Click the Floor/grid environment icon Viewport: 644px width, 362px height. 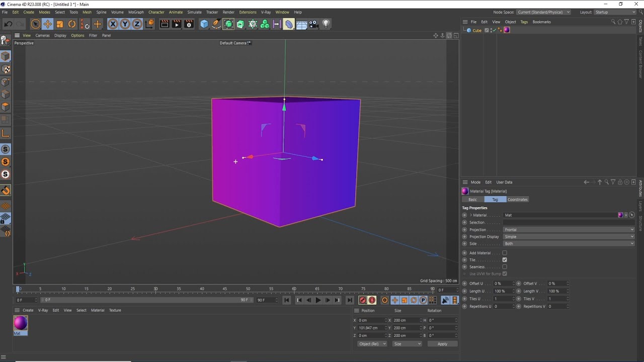301,24
